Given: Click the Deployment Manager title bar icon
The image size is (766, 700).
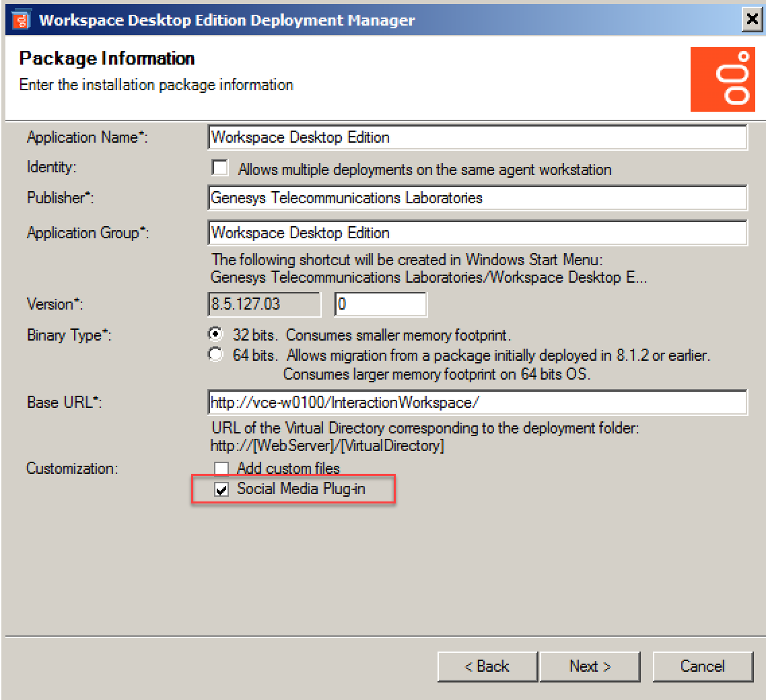Looking at the screenshot, I should coord(21,20).
